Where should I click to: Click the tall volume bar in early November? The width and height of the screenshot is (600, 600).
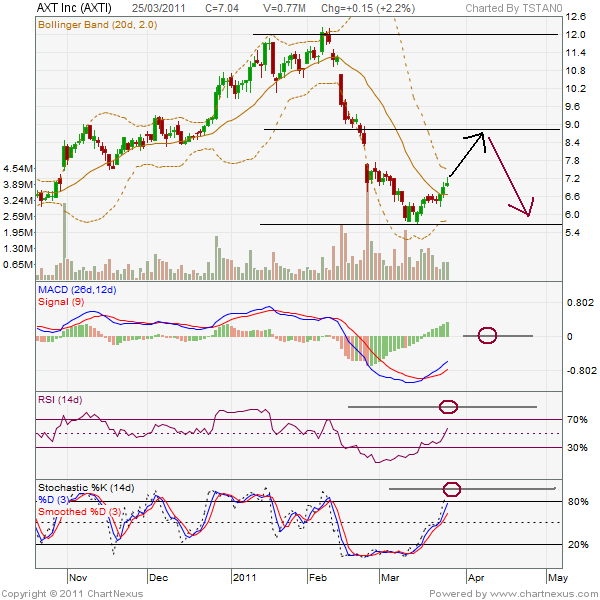click(x=64, y=241)
